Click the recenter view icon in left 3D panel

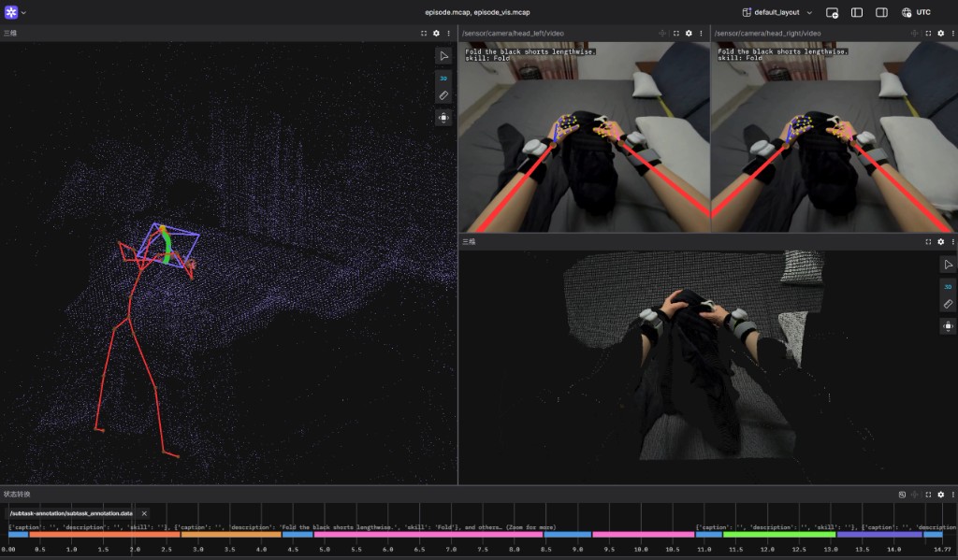pyautogui.click(x=443, y=118)
